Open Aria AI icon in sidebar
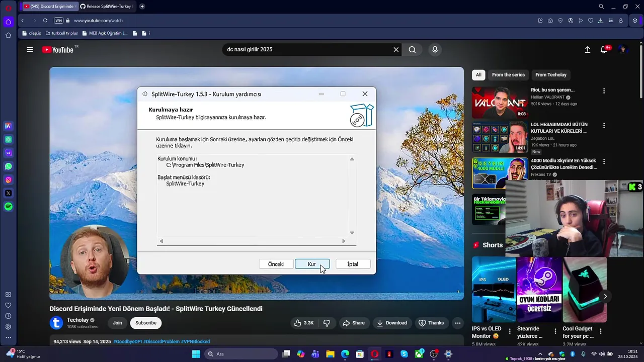 8,126
